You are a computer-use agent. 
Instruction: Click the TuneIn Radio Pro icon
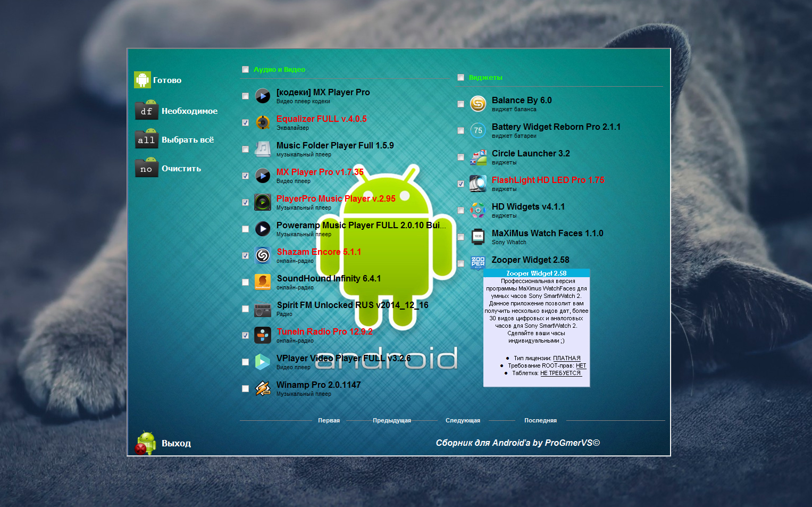click(263, 335)
